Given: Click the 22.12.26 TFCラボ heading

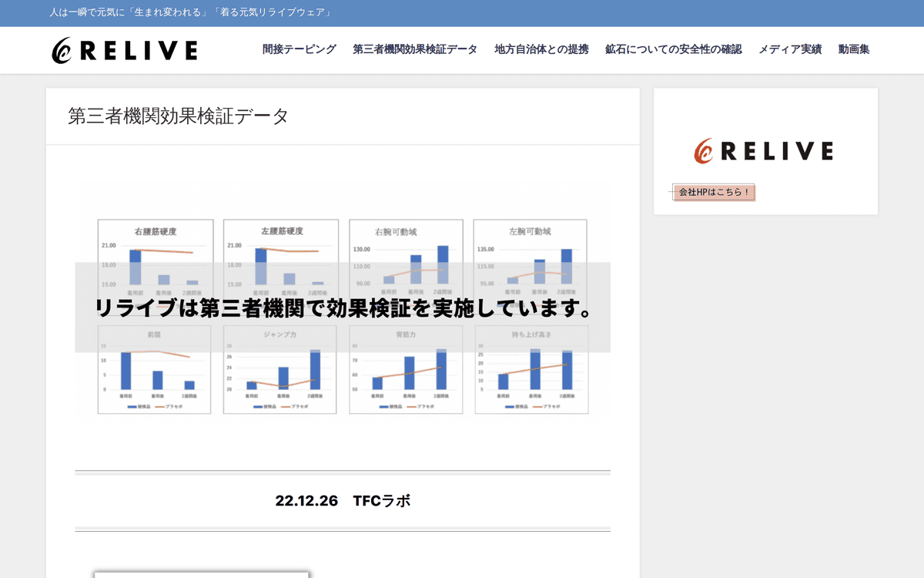Looking at the screenshot, I should click(343, 501).
